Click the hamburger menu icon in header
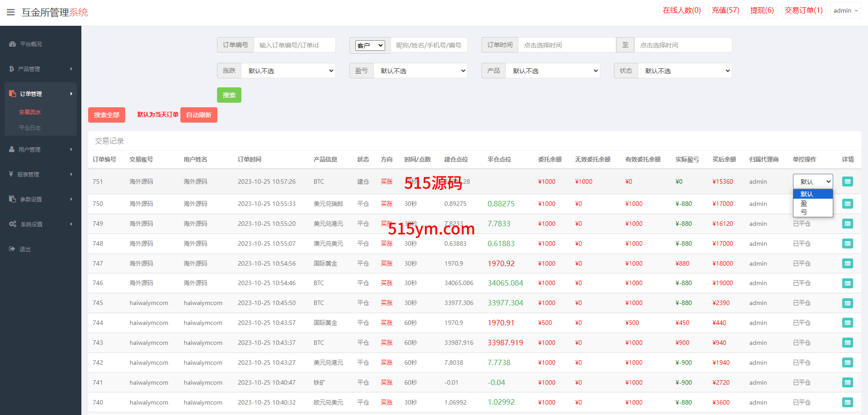Image resolution: width=868 pixels, height=415 pixels. point(11,12)
